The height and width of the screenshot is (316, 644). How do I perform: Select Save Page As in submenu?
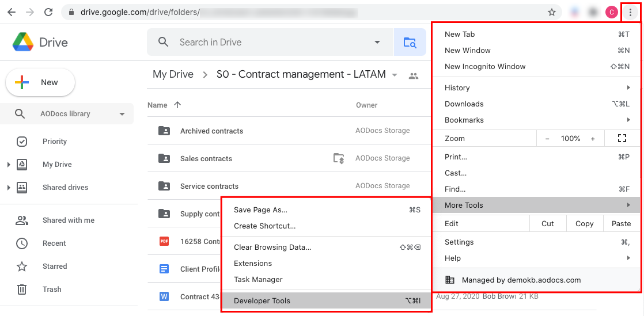point(327,210)
